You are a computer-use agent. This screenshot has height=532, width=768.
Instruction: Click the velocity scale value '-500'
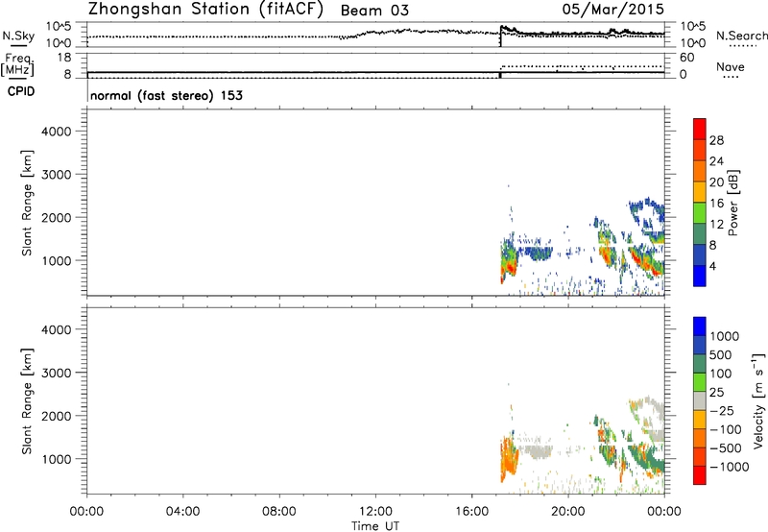pos(726,447)
